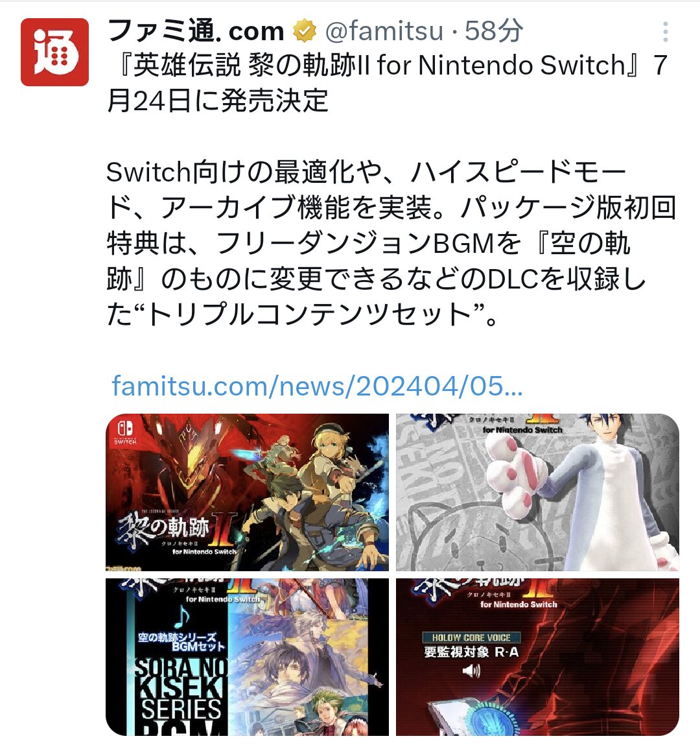Open the Famitsu red profile avatar
Viewport: 700px width, 756px height.
[54, 52]
